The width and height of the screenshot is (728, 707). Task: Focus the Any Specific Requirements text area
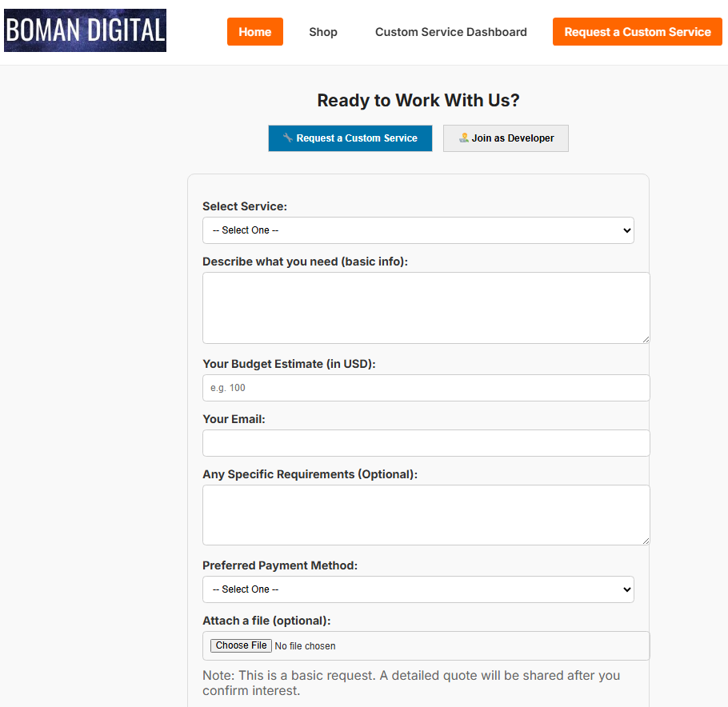(x=426, y=515)
